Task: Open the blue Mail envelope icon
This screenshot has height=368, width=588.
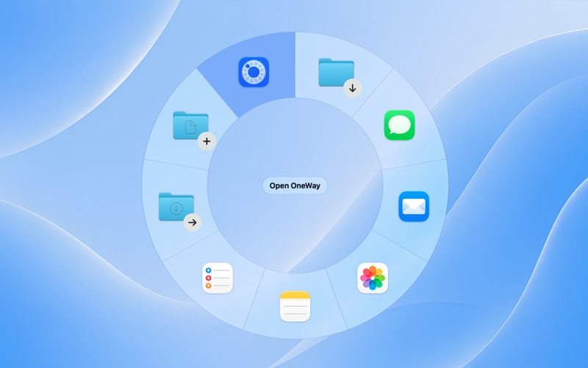Action: point(414,207)
